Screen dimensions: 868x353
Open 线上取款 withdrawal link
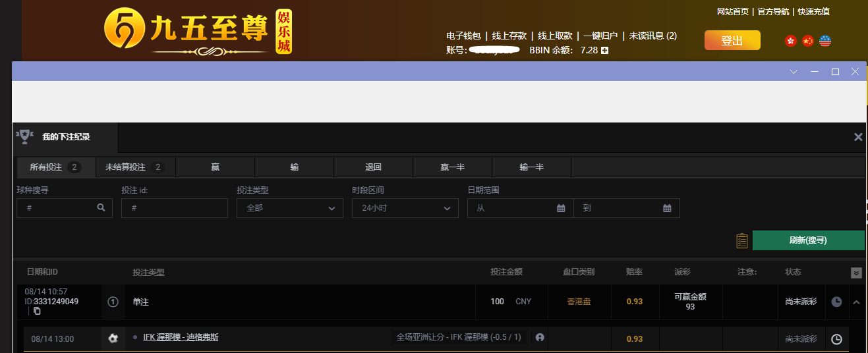[x=555, y=36]
